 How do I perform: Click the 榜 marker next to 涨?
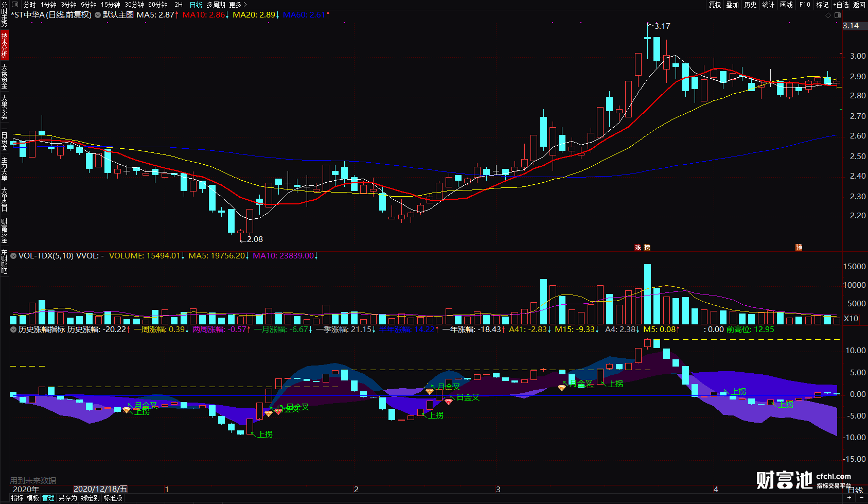click(647, 248)
